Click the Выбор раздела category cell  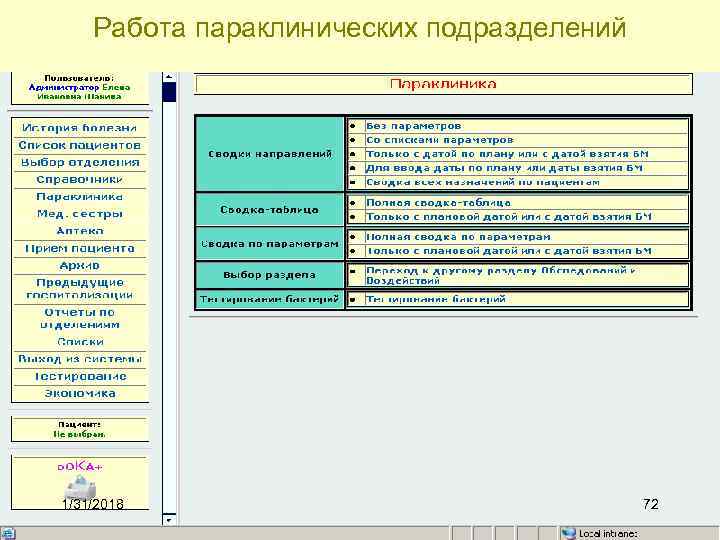click(x=270, y=275)
